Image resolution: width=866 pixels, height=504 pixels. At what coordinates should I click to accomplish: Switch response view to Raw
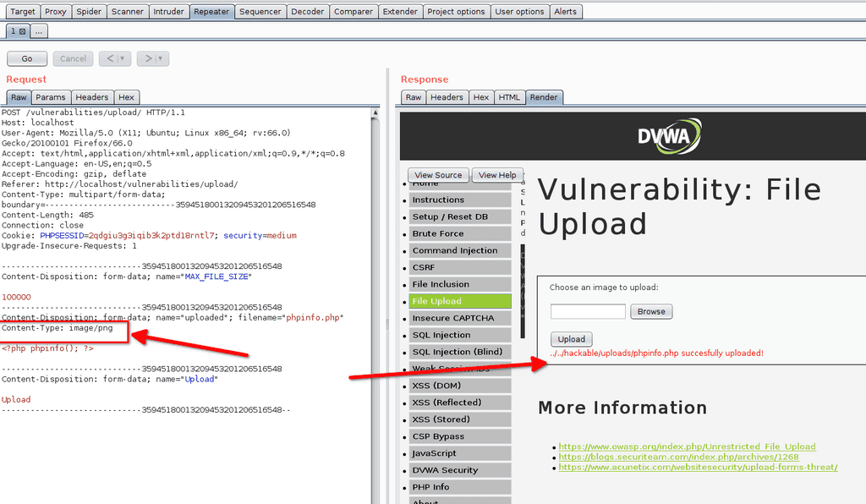413,96
